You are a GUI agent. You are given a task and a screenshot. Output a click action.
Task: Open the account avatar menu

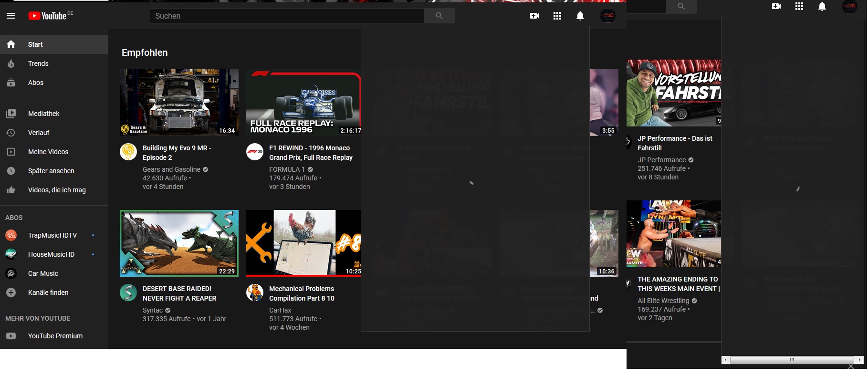607,16
